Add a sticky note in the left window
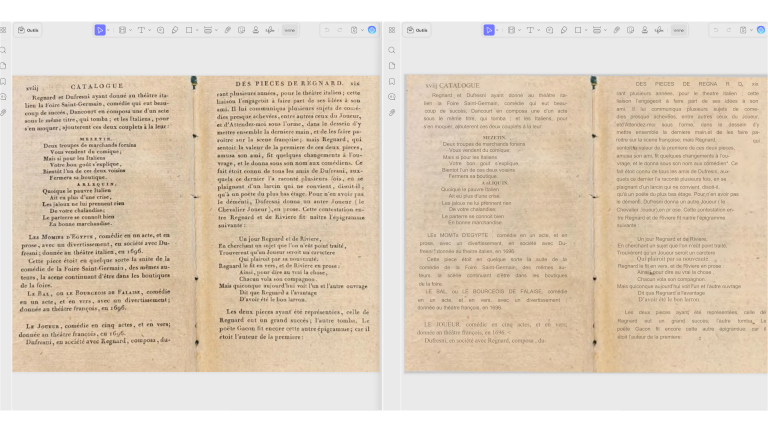This screenshot has height=432, width=768. click(160, 30)
